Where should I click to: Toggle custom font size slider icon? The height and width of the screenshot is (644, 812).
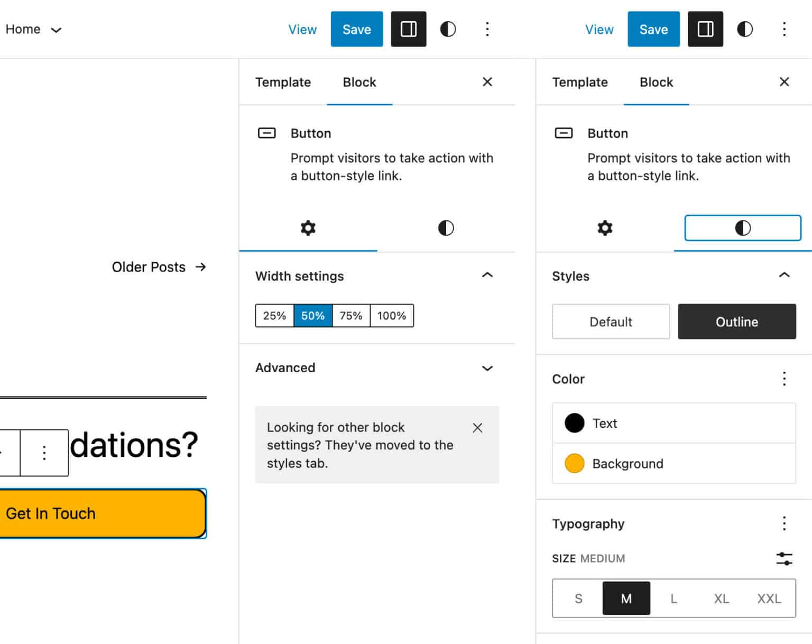coord(784,558)
